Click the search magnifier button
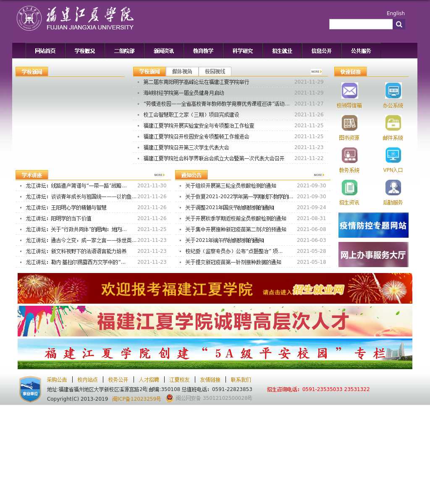Screen dimensions: 430x504 399,24
